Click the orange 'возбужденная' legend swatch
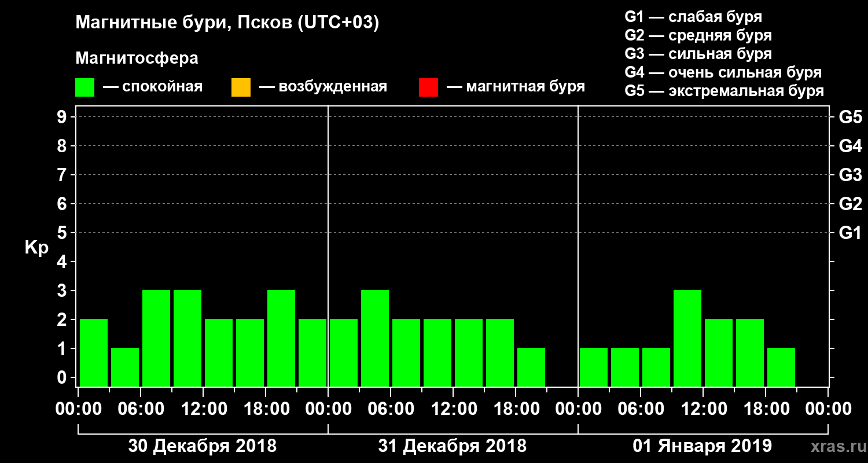Viewport: 868px width, 463px height. coord(241,87)
